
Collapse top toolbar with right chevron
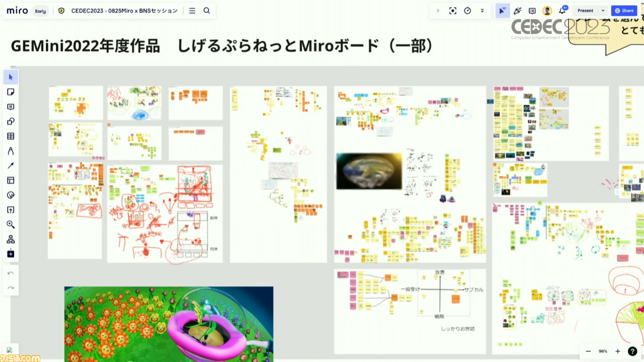pyautogui.click(x=438, y=11)
